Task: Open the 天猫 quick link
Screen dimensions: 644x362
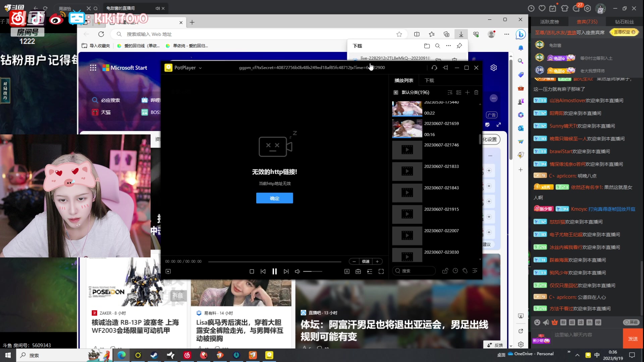Action: pos(101,112)
